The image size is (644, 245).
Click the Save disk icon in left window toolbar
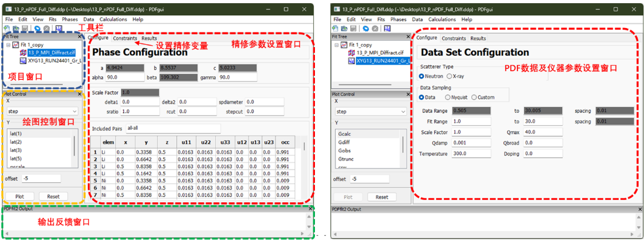(24, 28)
